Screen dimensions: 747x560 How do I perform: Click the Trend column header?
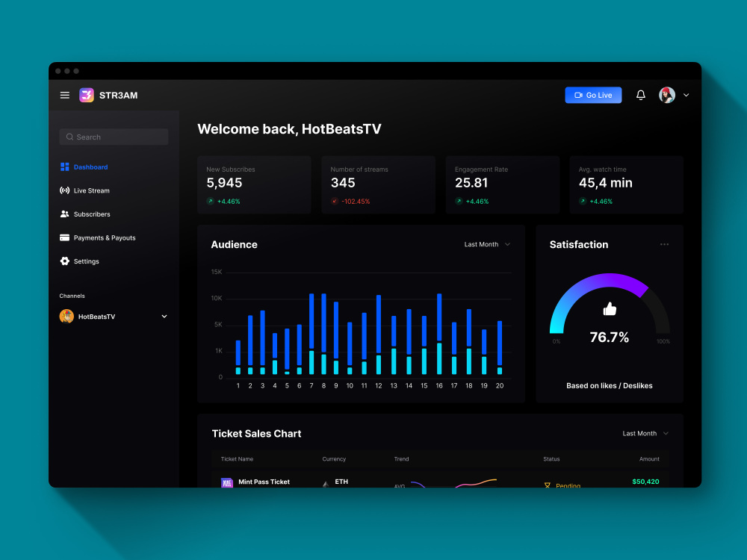pyautogui.click(x=401, y=459)
